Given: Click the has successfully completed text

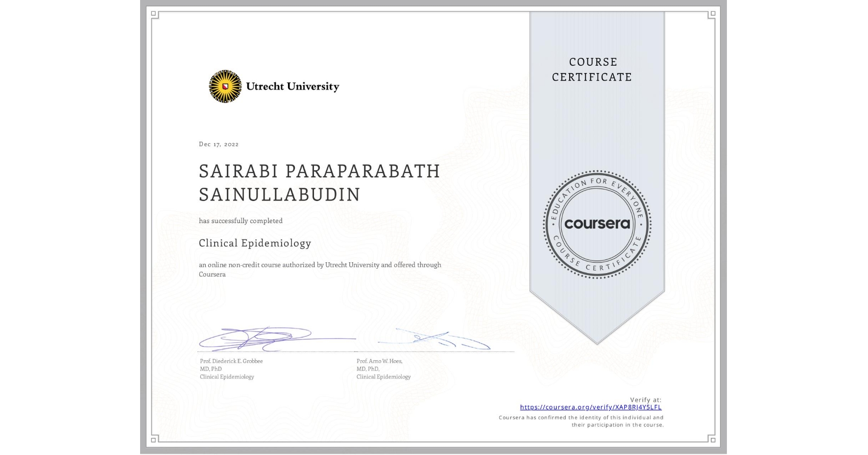Looking at the screenshot, I should point(241,221).
